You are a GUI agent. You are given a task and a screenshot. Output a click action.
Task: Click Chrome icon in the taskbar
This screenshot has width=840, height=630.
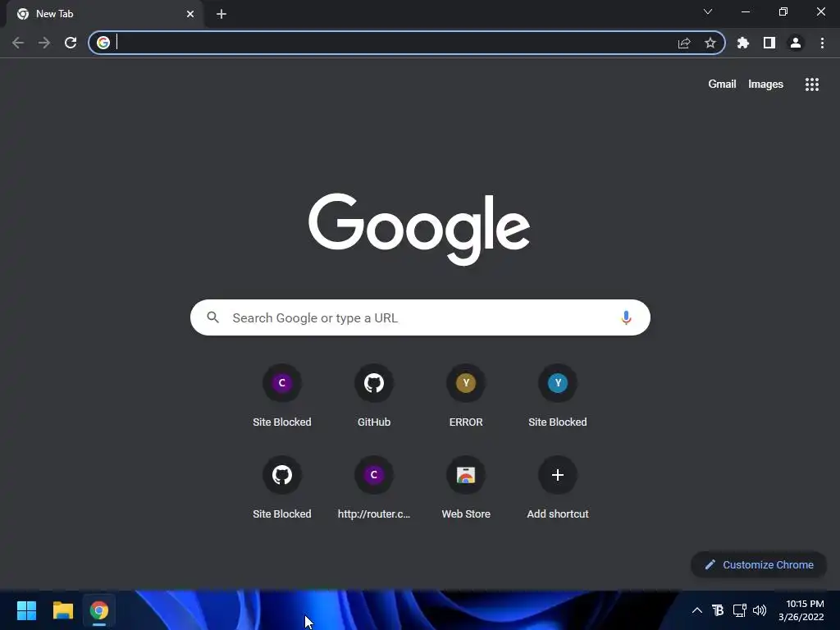99,610
